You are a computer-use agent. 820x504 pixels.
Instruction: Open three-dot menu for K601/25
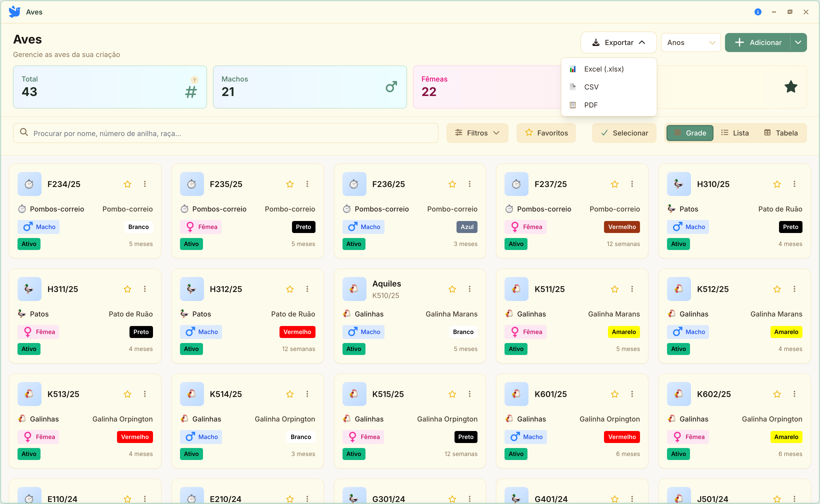point(632,394)
